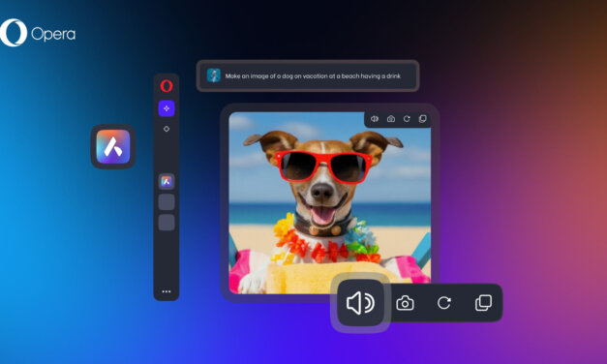607x364 pixels.
Task: Click the small read-aloud speaker icon on the image
Action: (375, 119)
